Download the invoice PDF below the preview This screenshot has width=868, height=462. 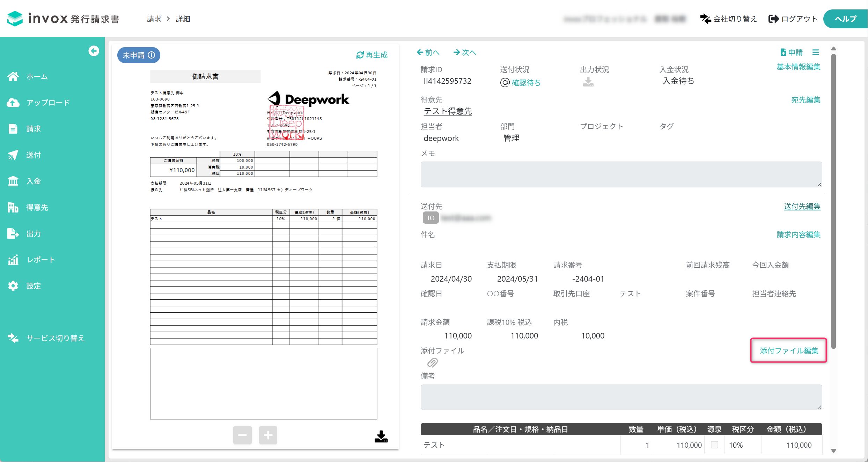click(x=381, y=436)
